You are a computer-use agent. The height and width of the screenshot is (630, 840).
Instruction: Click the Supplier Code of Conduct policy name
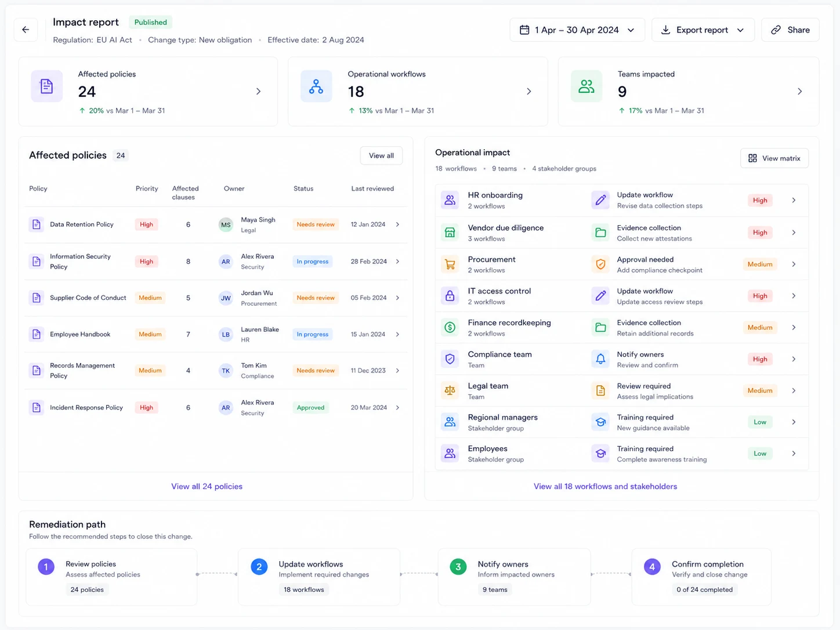tap(88, 298)
